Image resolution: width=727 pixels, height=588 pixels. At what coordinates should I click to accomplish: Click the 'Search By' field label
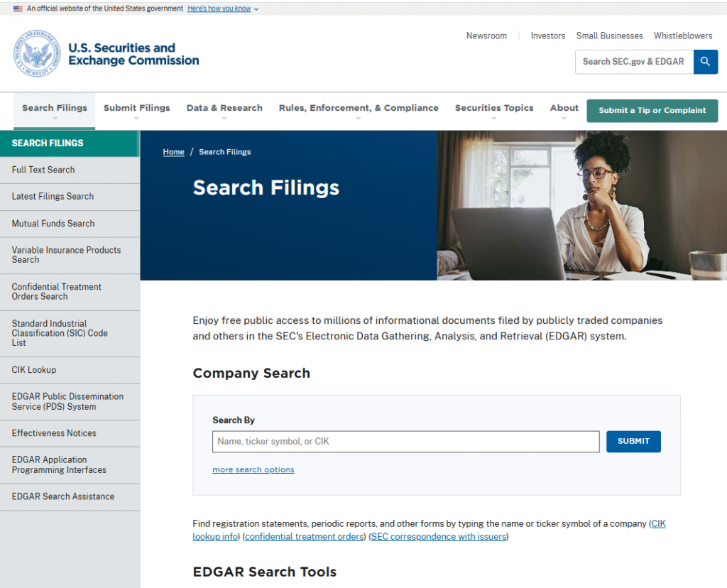pyautogui.click(x=234, y=420)
